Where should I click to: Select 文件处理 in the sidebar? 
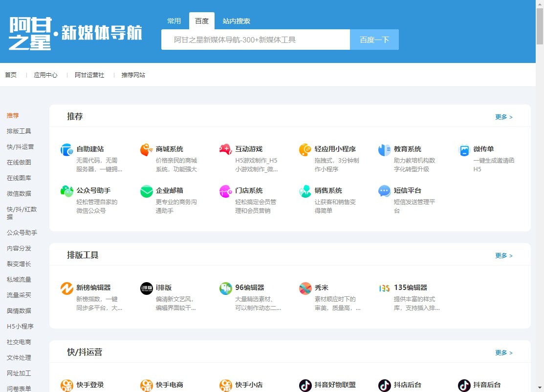(19, 357)
